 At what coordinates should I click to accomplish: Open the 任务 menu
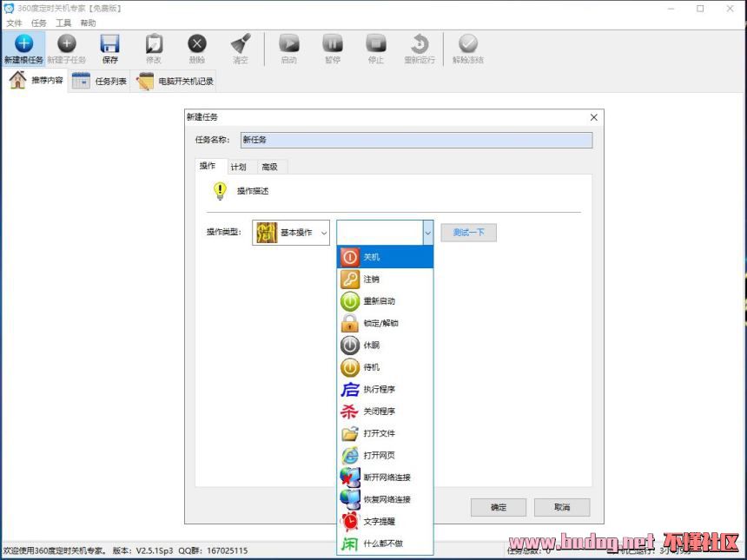(39, 23)
